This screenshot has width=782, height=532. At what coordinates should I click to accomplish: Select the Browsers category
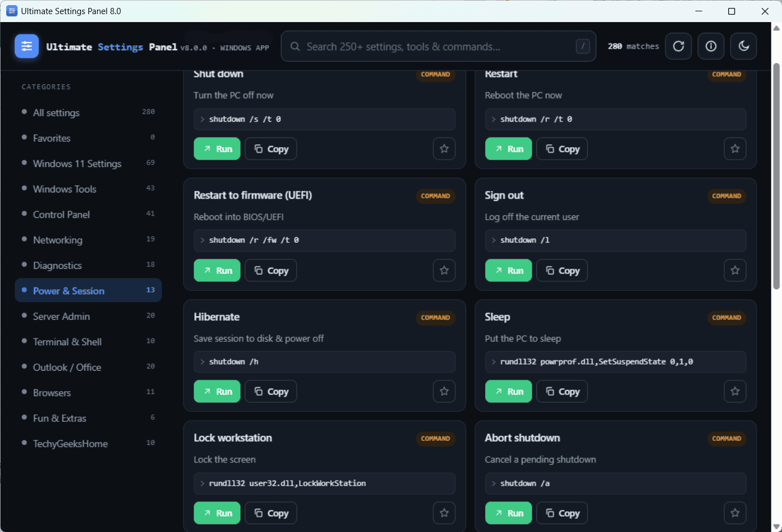point(88,393)
